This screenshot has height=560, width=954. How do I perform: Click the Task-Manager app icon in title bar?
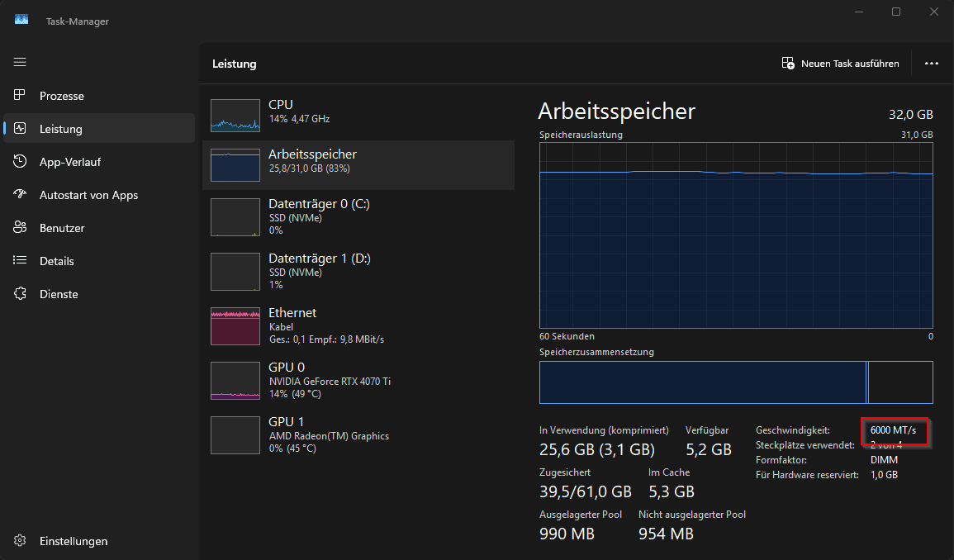pyautogui.click(x=21, y=21)
